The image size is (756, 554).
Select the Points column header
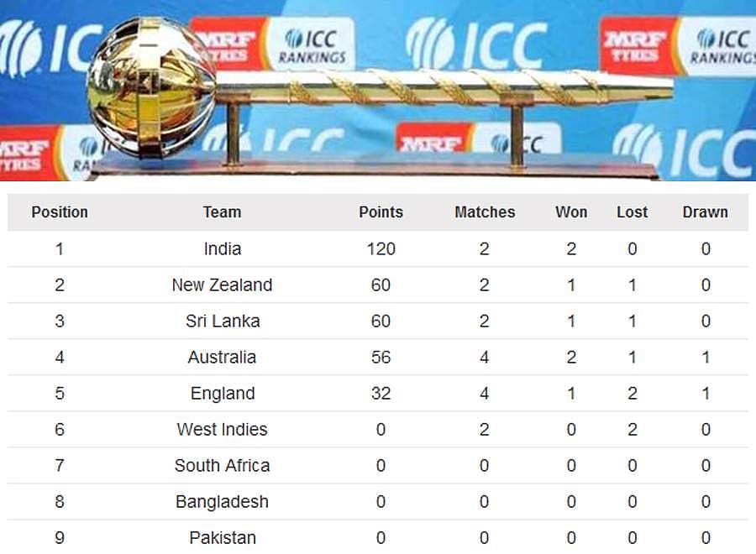coord(381,212)
